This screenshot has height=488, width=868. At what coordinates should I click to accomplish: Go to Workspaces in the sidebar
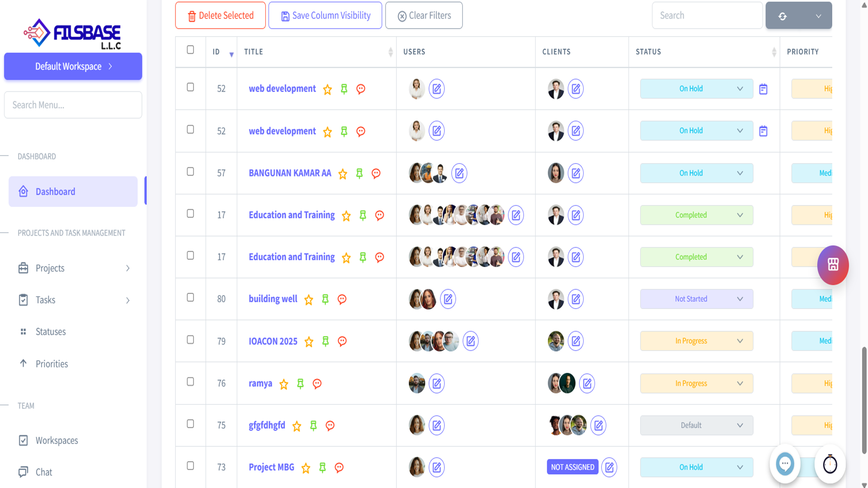coord(57,441)
